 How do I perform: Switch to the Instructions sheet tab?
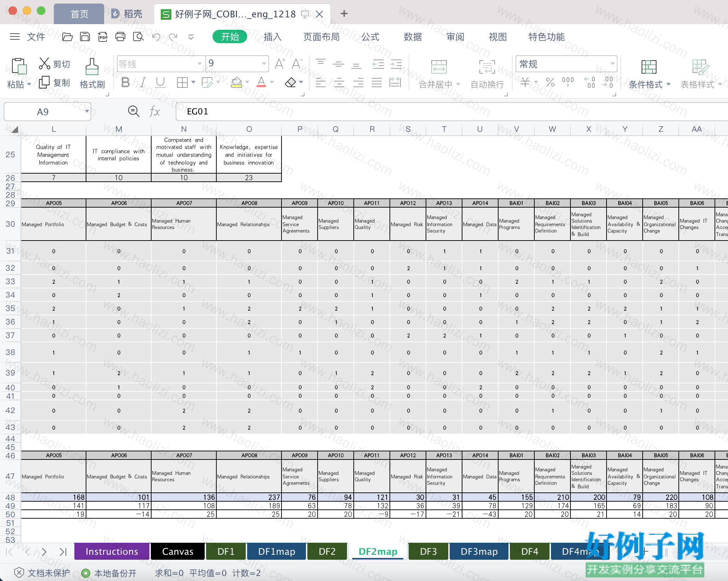[112, 552]
